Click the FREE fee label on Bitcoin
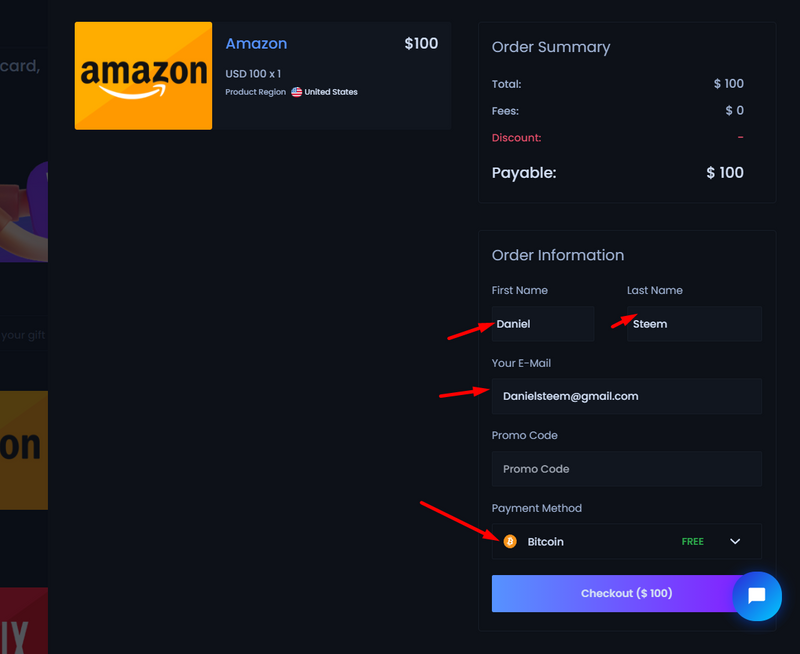 pyautogui.click(x=692, y=541)
